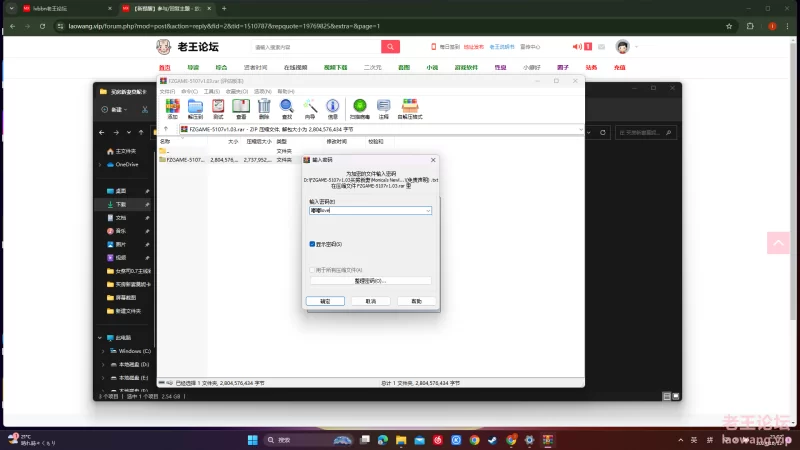
Task: Click the 视频下载 link in forum navigation
Action: (x=335, y=67)
